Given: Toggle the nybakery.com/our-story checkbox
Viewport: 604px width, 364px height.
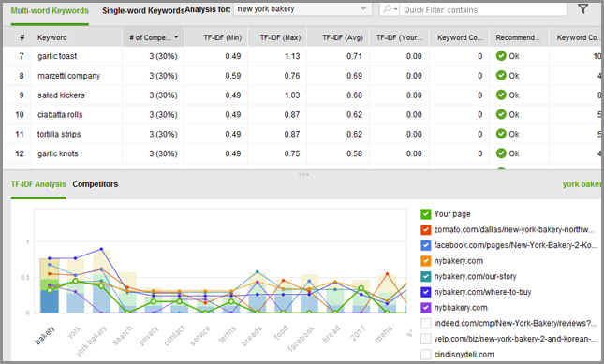Looking at the screenshot, I should tap(426, 276).
